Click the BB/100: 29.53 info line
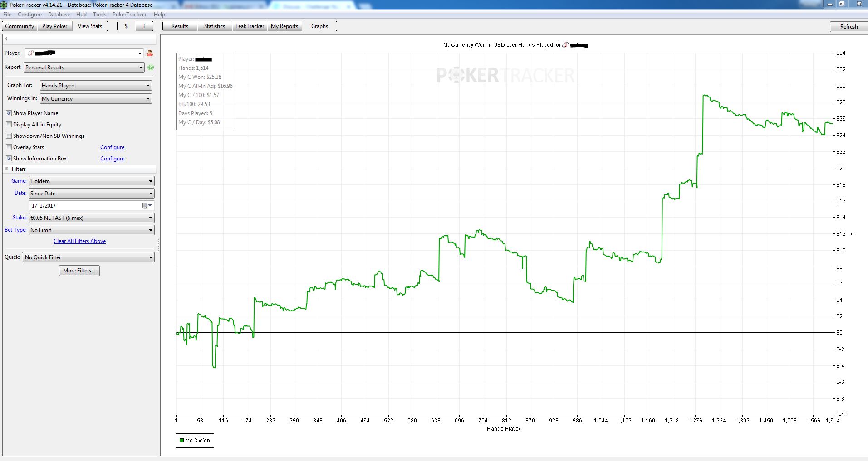The width and height of the screenshot is (868, 461). (194, 104)
